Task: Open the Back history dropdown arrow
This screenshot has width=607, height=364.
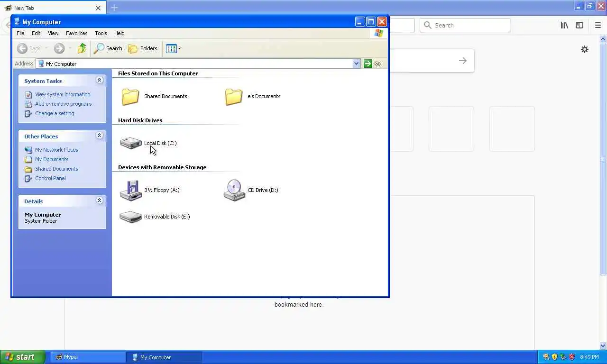Action: (46, 48)
